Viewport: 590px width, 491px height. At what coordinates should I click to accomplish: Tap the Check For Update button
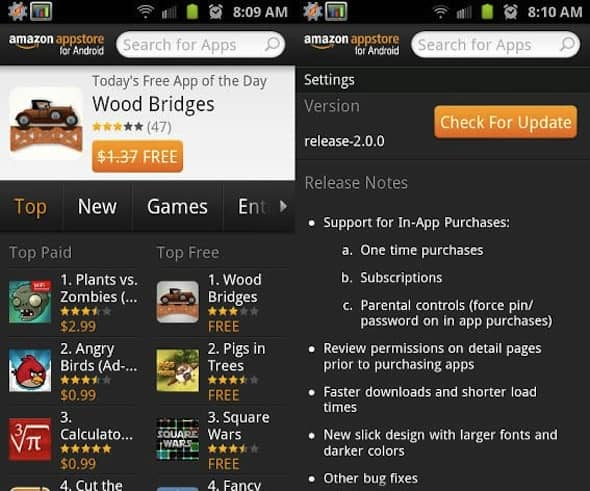click(505, 122)
